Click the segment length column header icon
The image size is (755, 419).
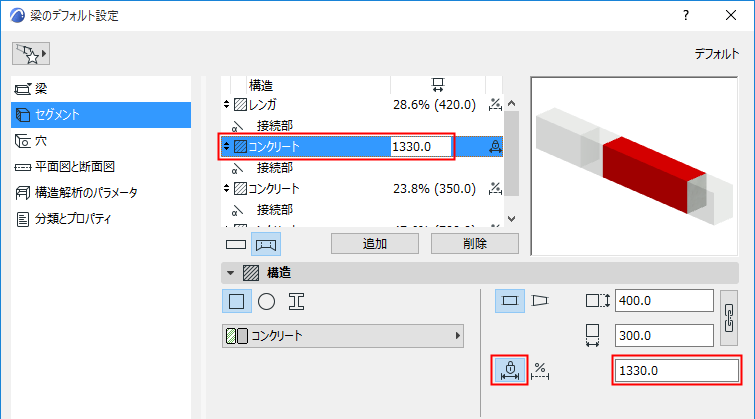pyautogui.click(x=438, y=85)
